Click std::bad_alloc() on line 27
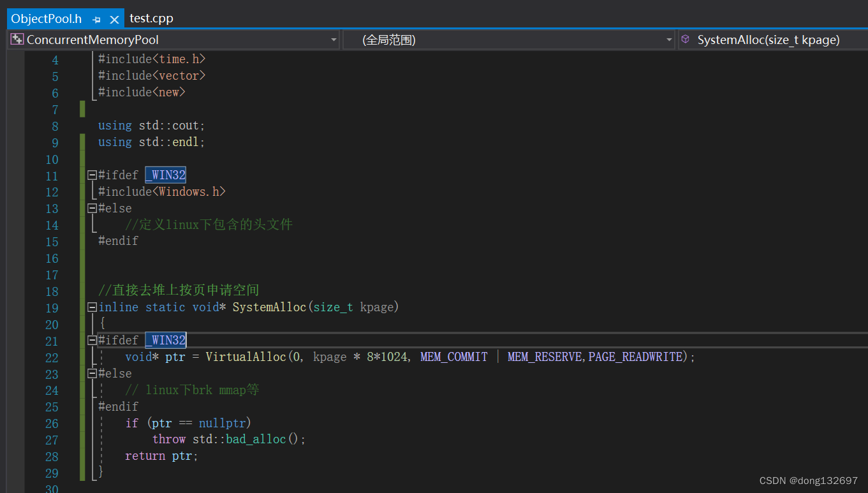 (x=246, y=440)
